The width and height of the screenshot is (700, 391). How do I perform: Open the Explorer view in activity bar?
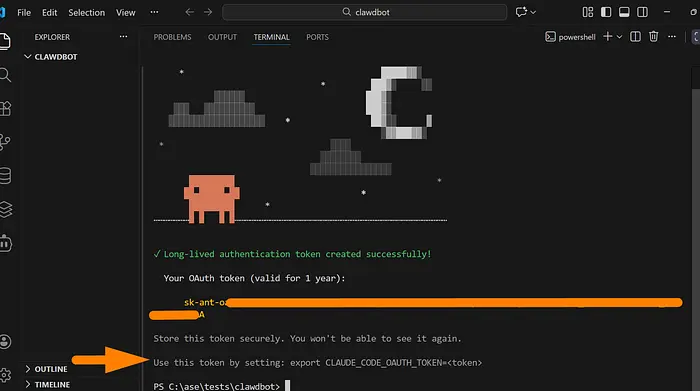coord(4,42)
